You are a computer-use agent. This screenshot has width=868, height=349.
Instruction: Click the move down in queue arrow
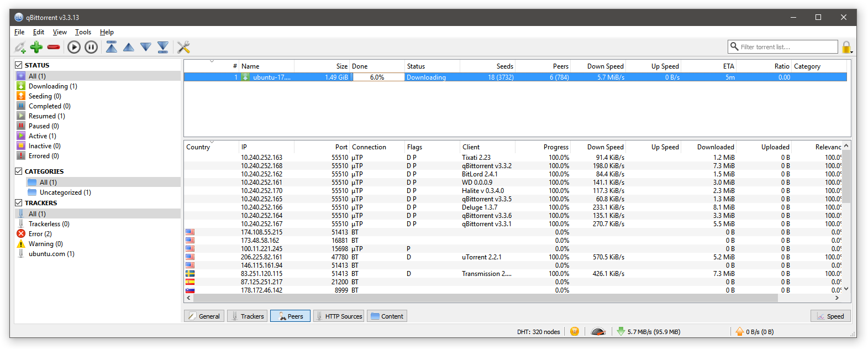pyautogui.click(x=146, y=47)
